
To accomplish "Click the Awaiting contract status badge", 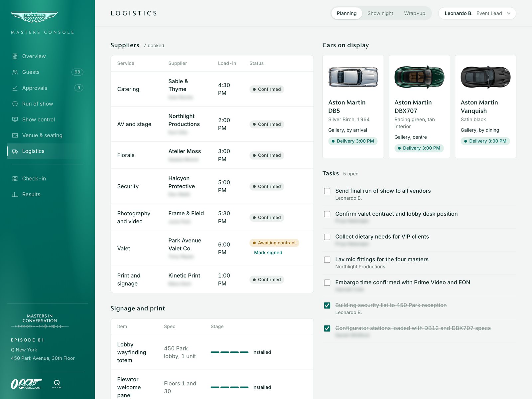I will [x=274, y=243].
